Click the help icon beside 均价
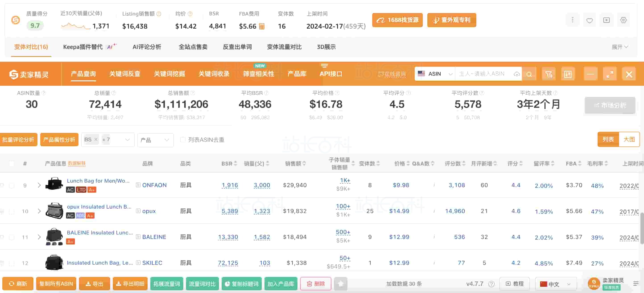 (x=190, y=14)
